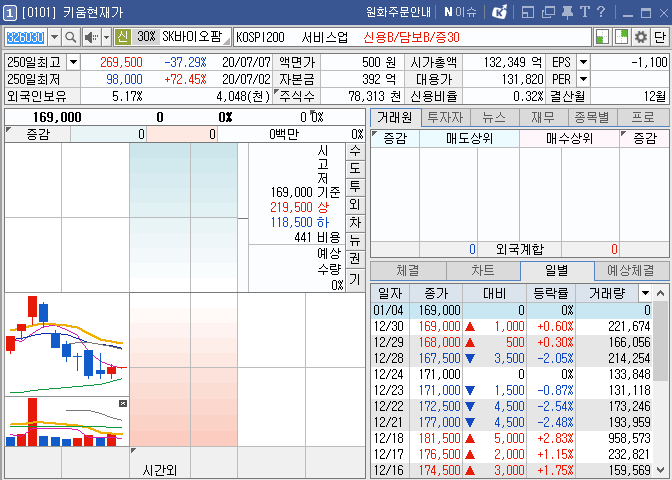Pin the window with the pushpin icon
This screenshot has height=480, width=672.
click(567, 12)
